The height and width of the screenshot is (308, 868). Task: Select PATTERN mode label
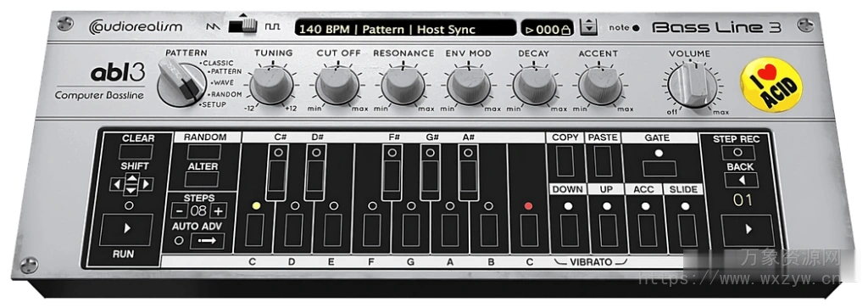click(225, 71)
